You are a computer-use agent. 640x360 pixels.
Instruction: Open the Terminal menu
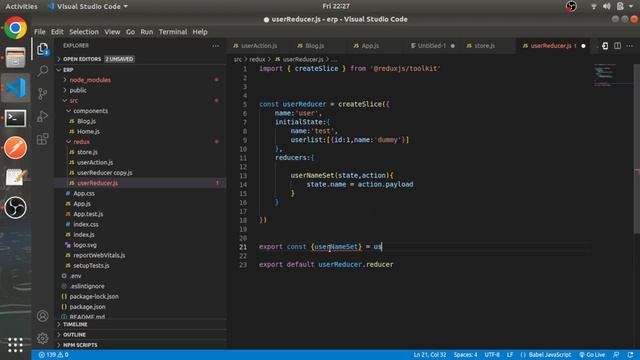pos(173,32)
